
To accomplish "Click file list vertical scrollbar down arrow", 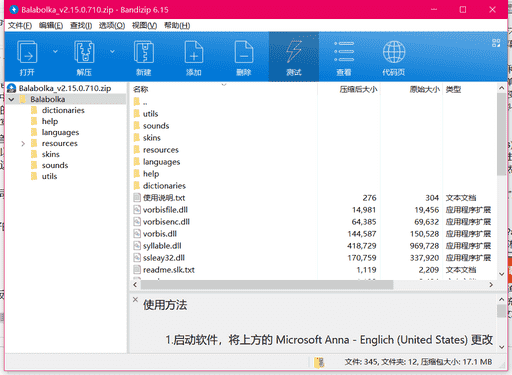I will pyautogui.click(x=501, y=274).
